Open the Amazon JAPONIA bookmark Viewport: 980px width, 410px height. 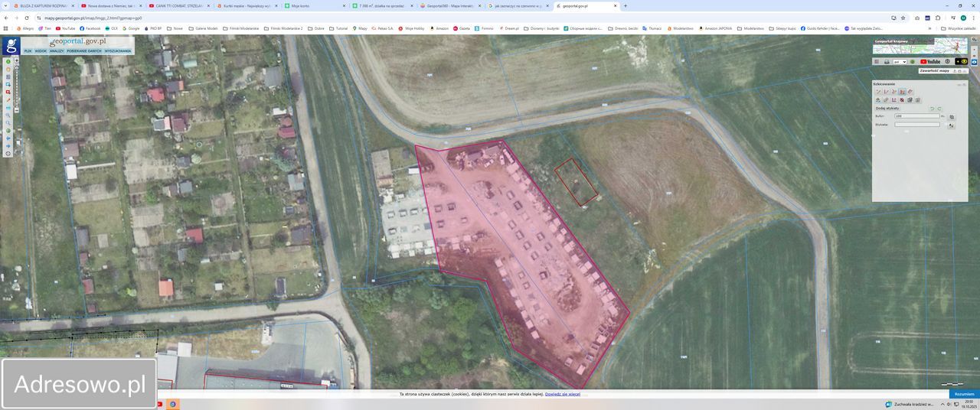pyautogui.click(x=715, y=28)
